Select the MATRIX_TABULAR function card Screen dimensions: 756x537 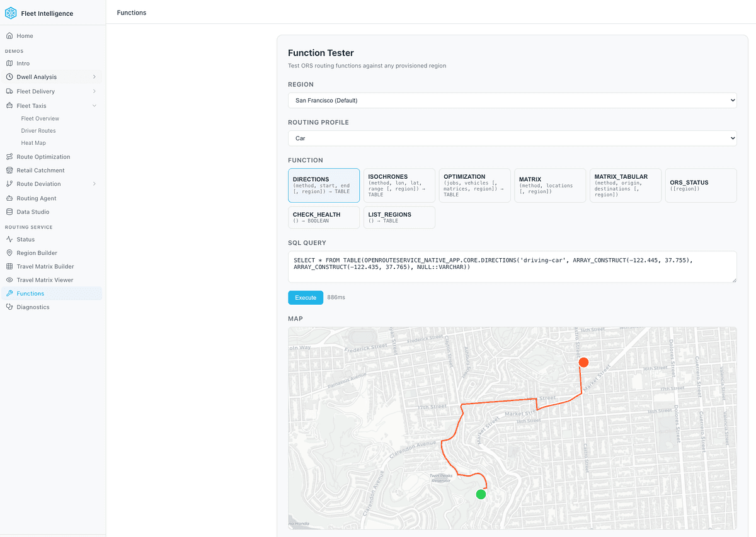[x=625, y=185]
